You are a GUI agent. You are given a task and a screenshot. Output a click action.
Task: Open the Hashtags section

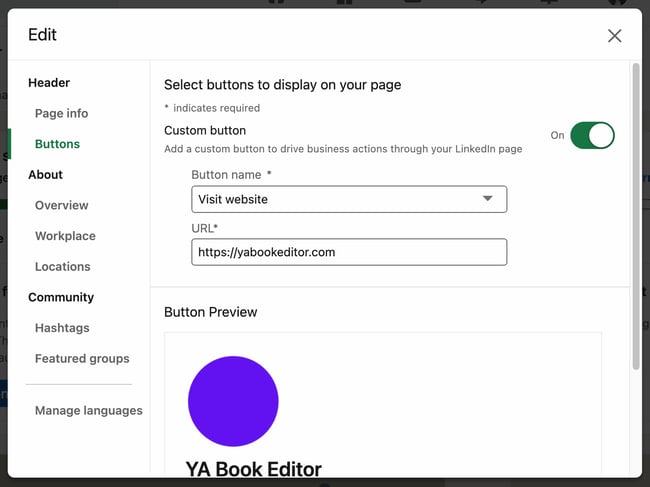(x=62, y=328)
